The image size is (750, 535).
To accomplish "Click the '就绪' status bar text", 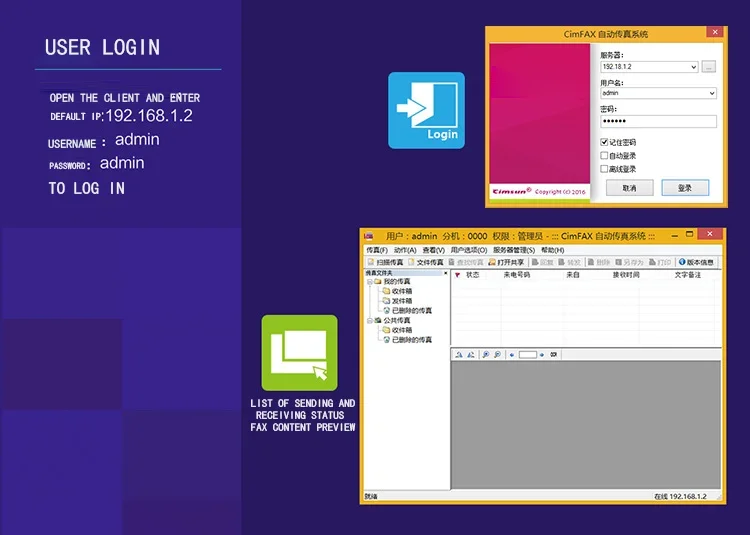I will pyautogui.click(x=371, y=496).
